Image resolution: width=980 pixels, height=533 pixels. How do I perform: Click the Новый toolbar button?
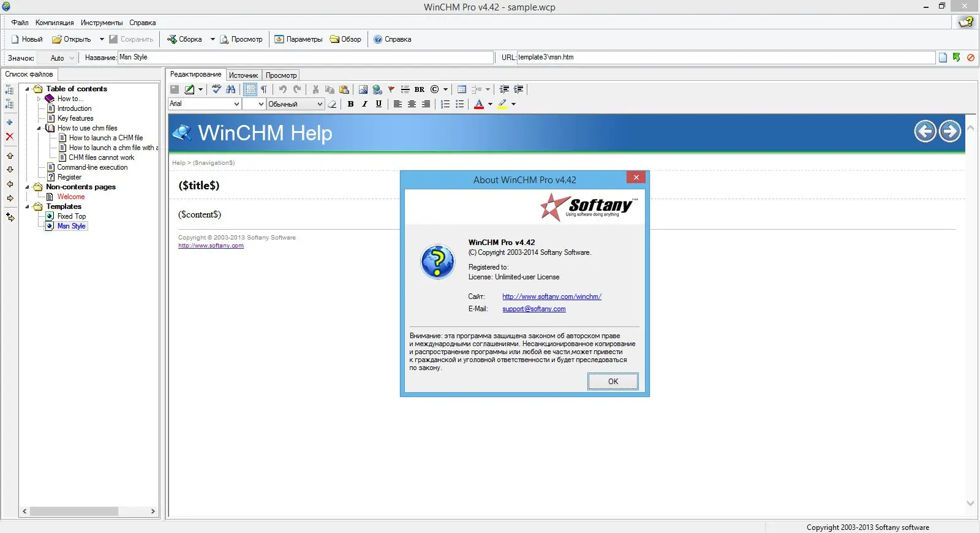tap(26, 39)
